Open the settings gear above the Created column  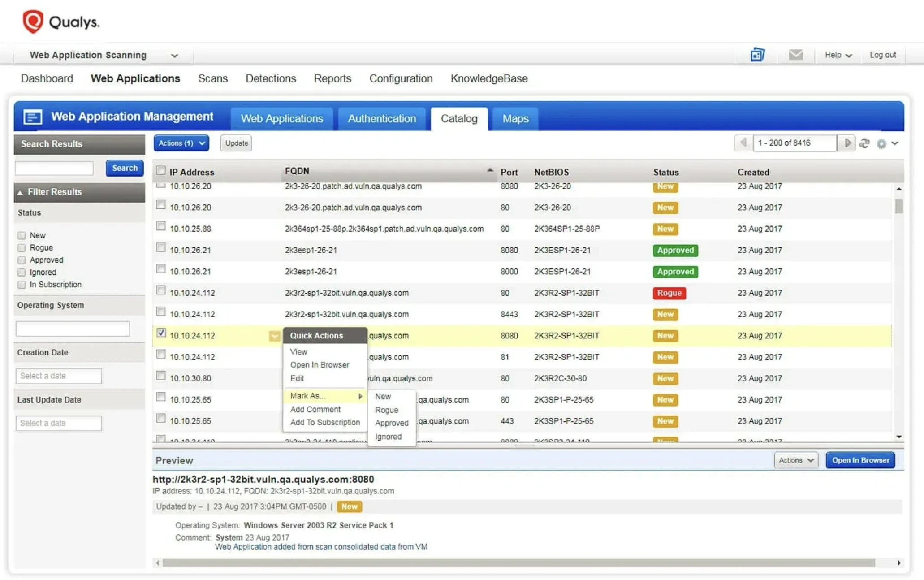[882, 143]
